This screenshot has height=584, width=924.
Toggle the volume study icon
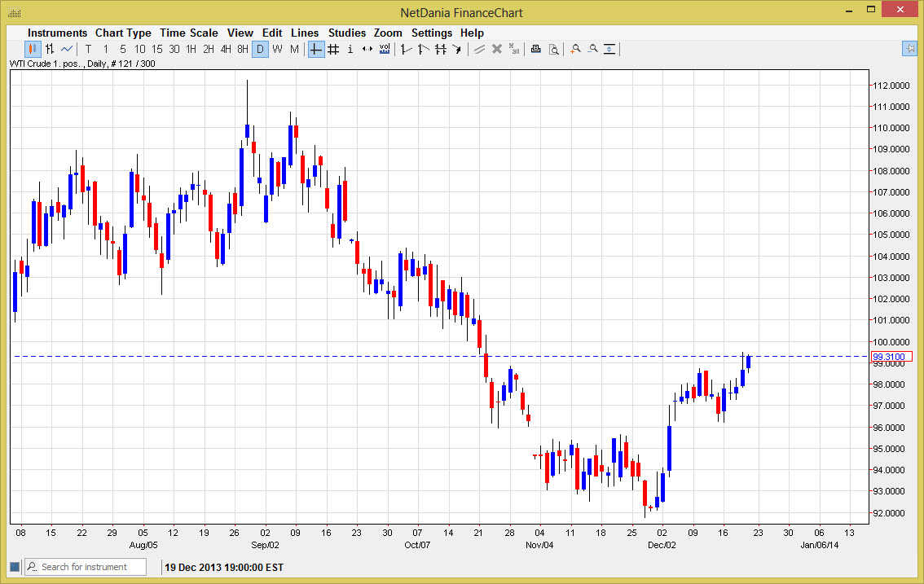(384, 49)
